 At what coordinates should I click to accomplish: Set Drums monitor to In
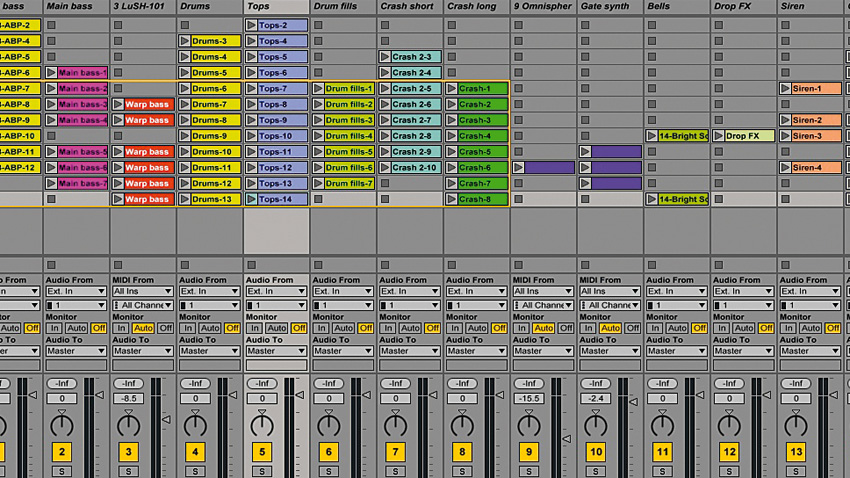coord(188,328)
